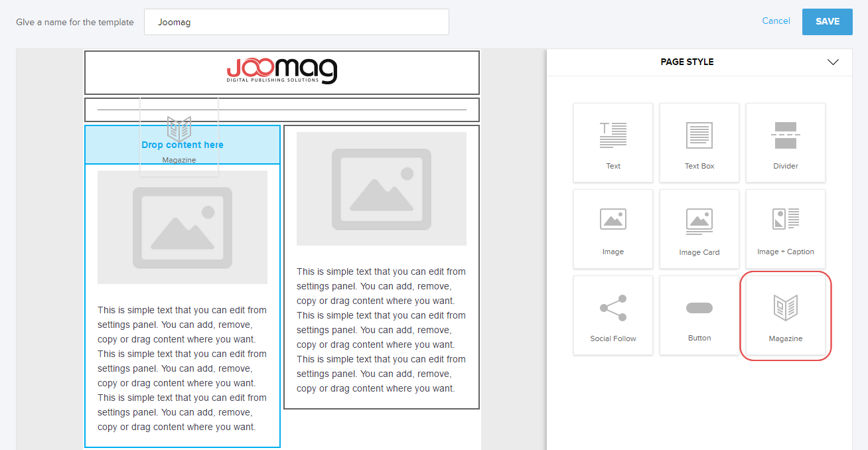This screenshot has height=450, width=868.
Task: Select the Social Follow block
Action: 613,315
